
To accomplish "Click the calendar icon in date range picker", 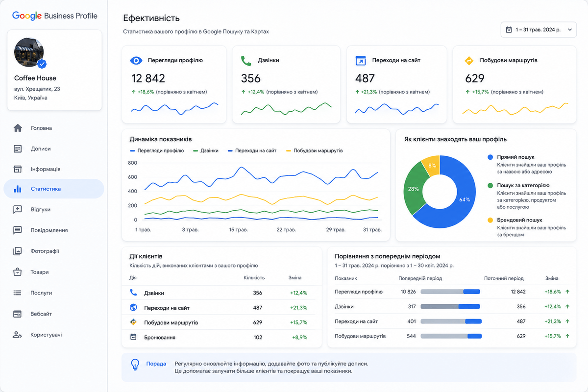I will coord(509,29).
